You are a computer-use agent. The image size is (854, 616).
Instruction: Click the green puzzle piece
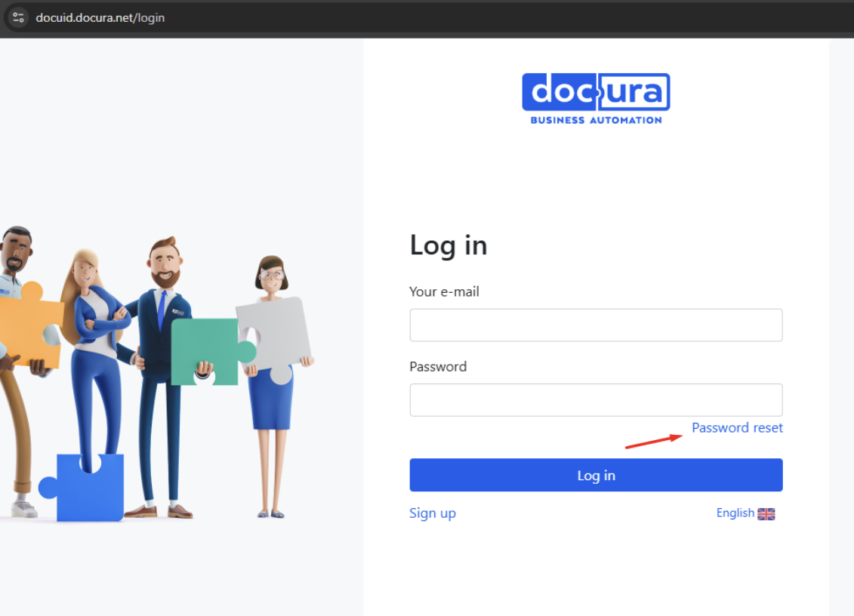click(208, 349)
